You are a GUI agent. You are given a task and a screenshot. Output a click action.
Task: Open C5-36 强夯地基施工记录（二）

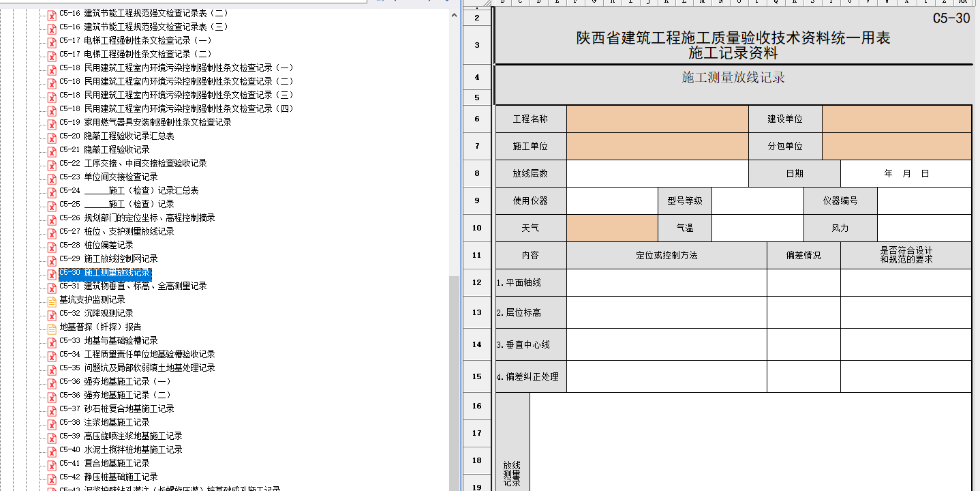[x=115, y=395]
